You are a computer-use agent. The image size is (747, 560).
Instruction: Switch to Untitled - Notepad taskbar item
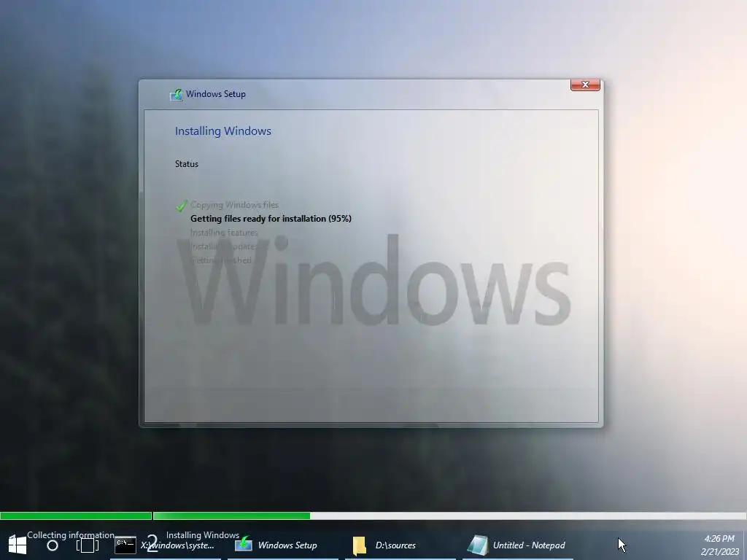coord(518,545)
